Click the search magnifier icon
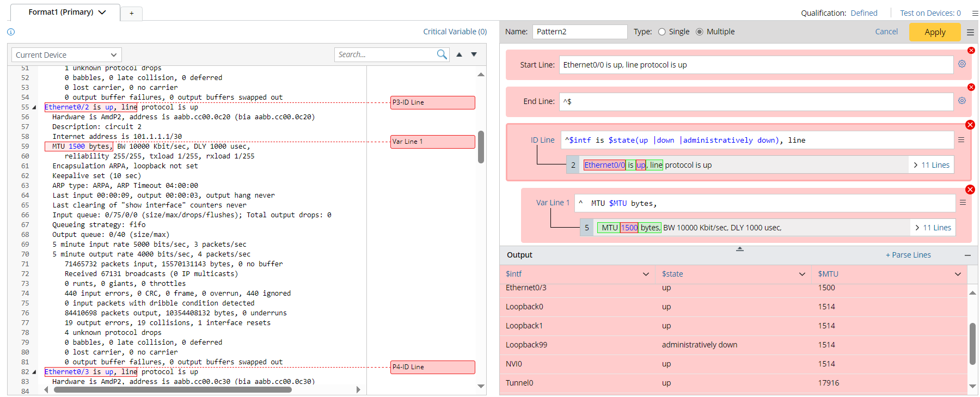This screenshot has width=980, height=397. 442,54
